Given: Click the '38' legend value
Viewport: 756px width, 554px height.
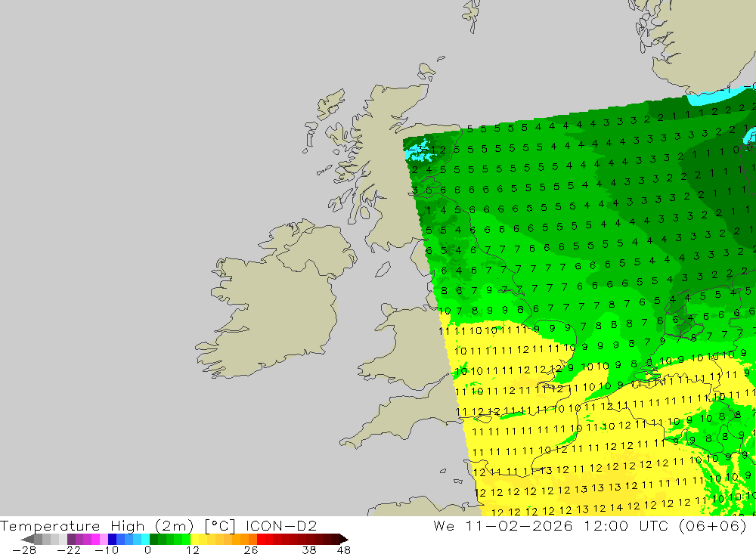Looking at the screenshot, I should point(309,549).
